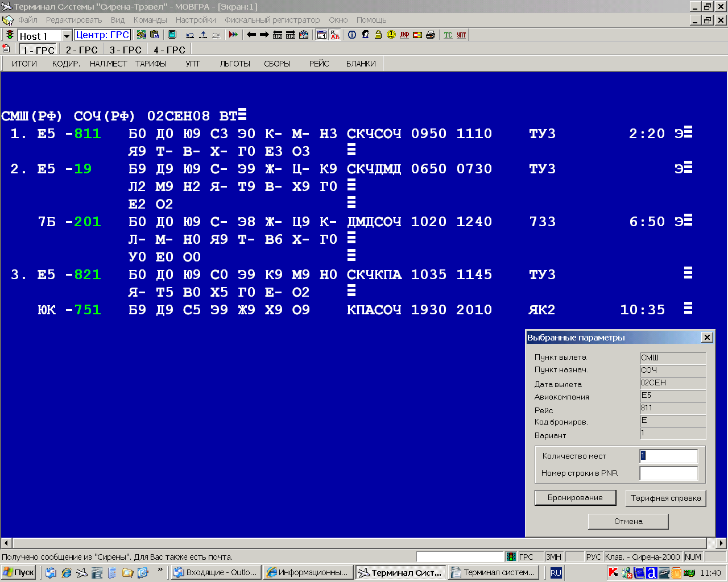
Task: Open the Команды menu
Action: 150,20
